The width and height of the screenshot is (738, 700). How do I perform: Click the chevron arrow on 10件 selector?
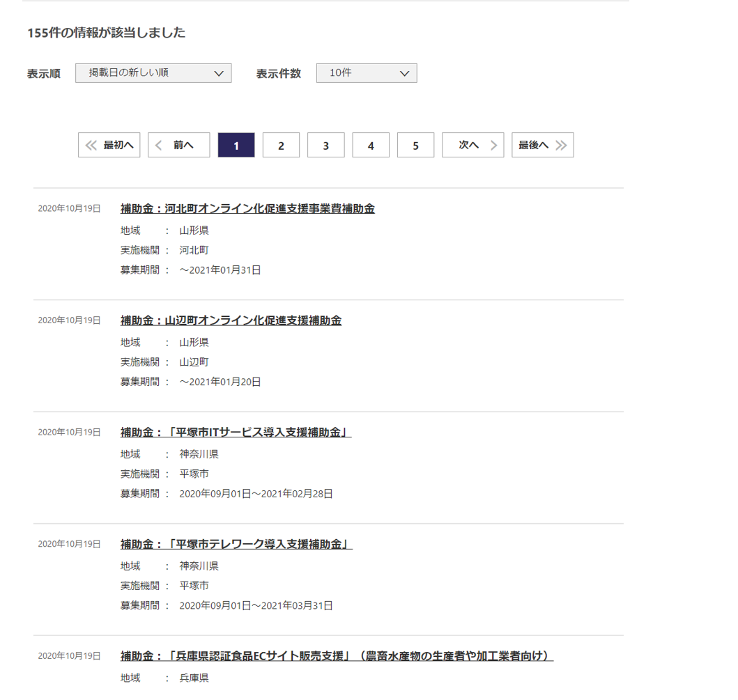(404, 73)
